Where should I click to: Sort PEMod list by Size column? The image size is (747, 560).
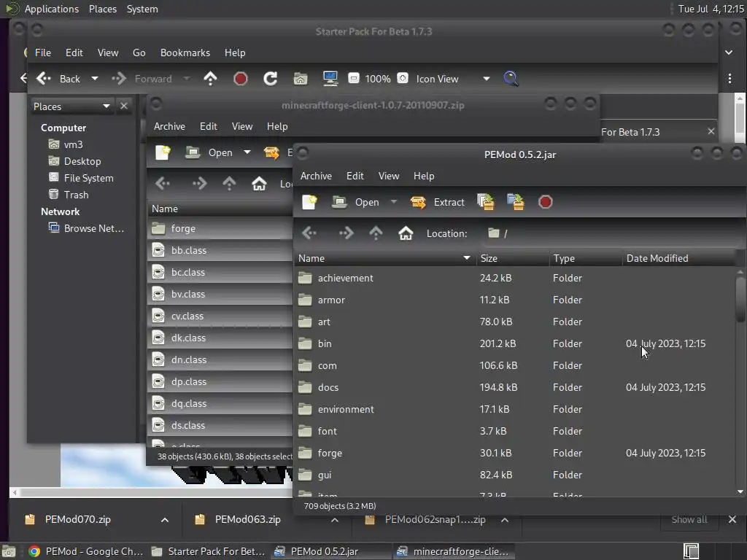pyautogui.click(x=512, y=258)
